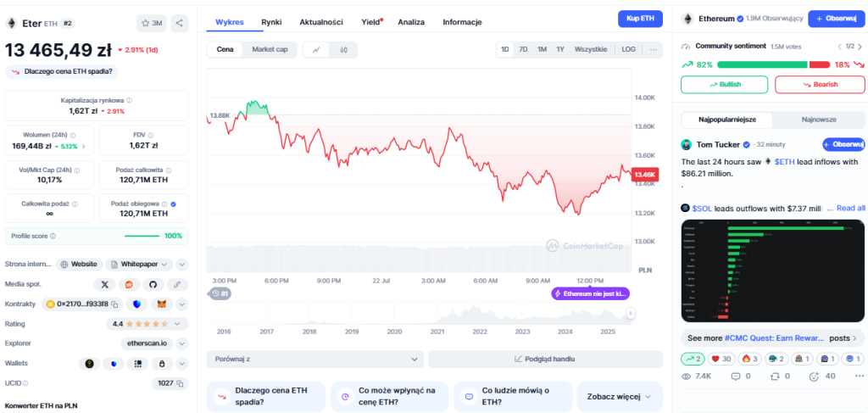Screen dimensions: 868x413
Task: Open the etherscan.io explorer link
Action: click(x=146, y=343)
